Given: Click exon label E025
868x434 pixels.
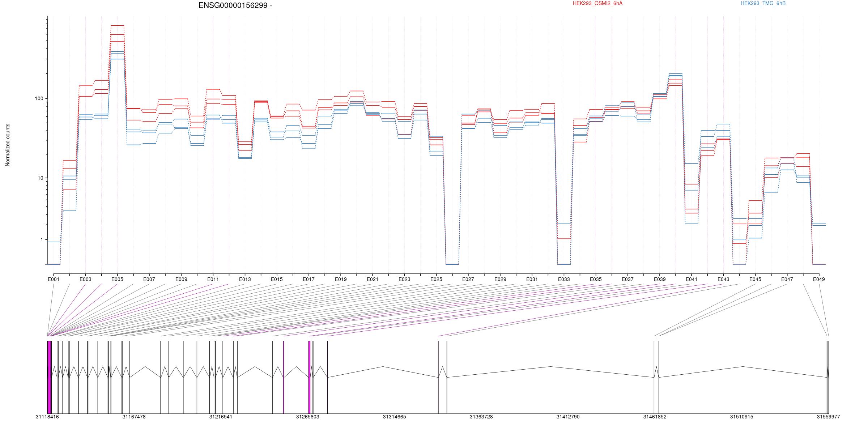Looking at the screenshot, I should [436, 279].
